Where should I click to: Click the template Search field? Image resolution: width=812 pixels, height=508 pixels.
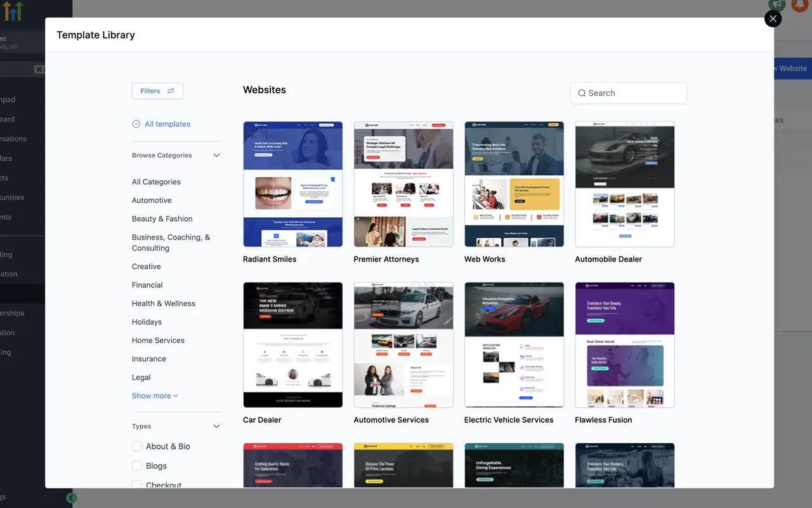pyautogui.click(x=629, y=93)
